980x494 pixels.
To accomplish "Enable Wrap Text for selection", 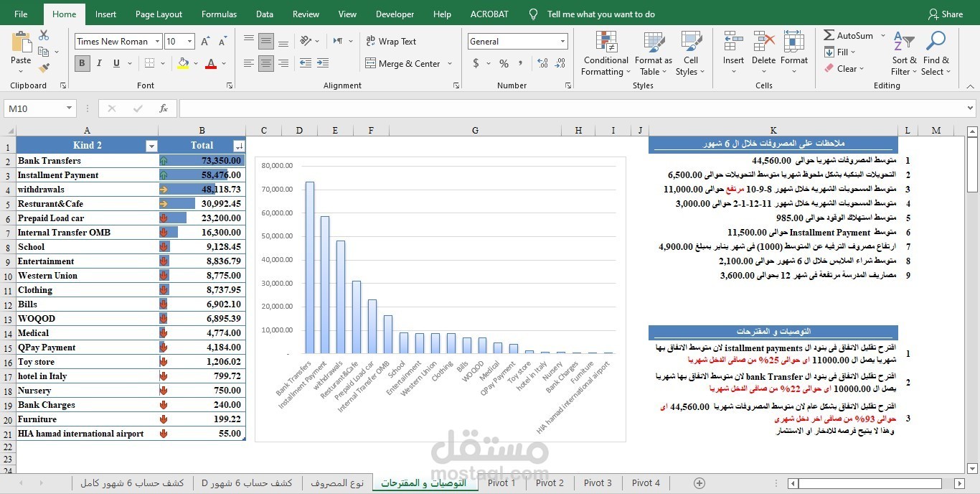I will [x=391, y=41].
